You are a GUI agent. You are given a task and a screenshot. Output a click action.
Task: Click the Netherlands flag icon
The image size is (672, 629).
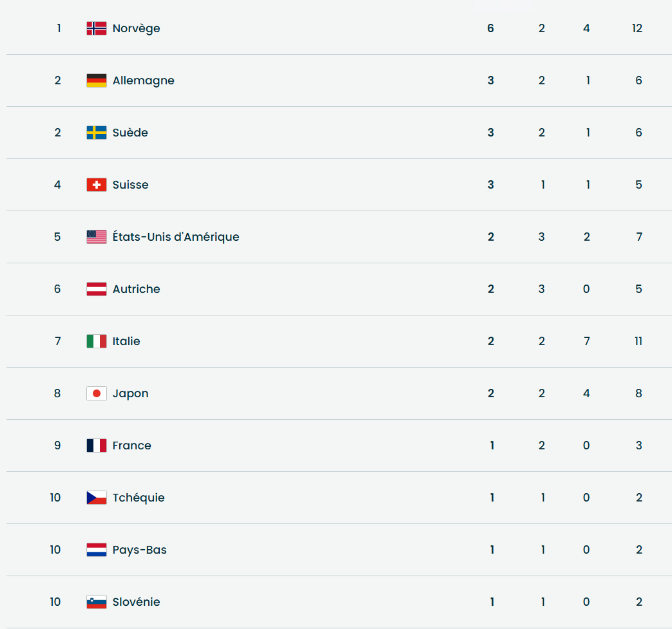point(97,550)
